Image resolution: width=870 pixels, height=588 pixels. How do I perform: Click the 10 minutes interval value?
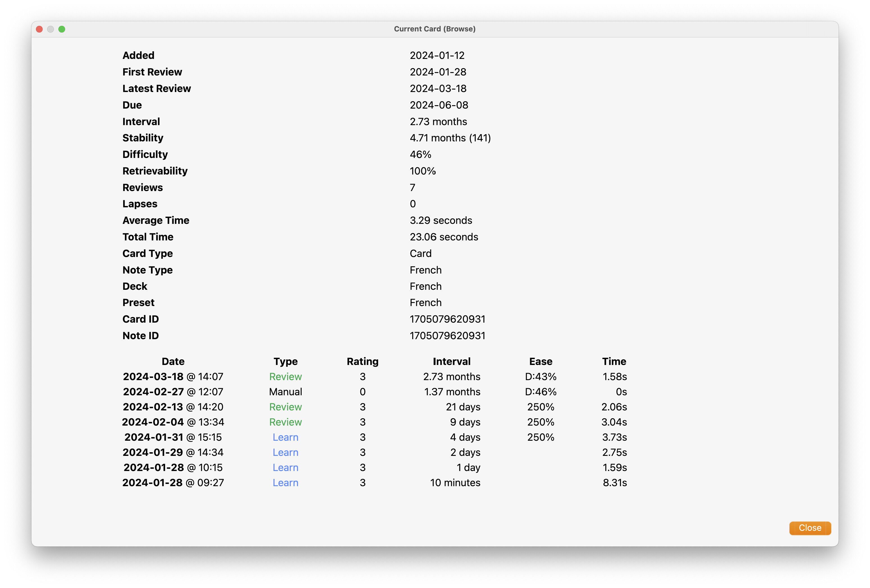click(455, 483)
